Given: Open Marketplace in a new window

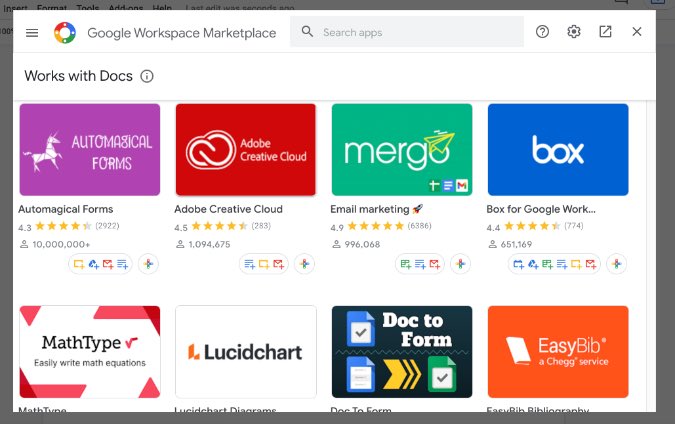Looking at the screenshot, I should [x=605, y=31].
